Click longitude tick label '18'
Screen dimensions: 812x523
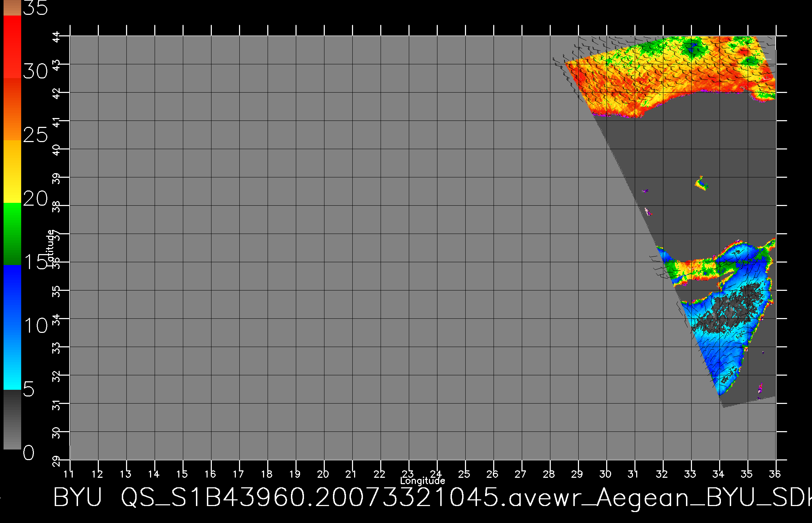pyautogui.click(x=267, y=474)
